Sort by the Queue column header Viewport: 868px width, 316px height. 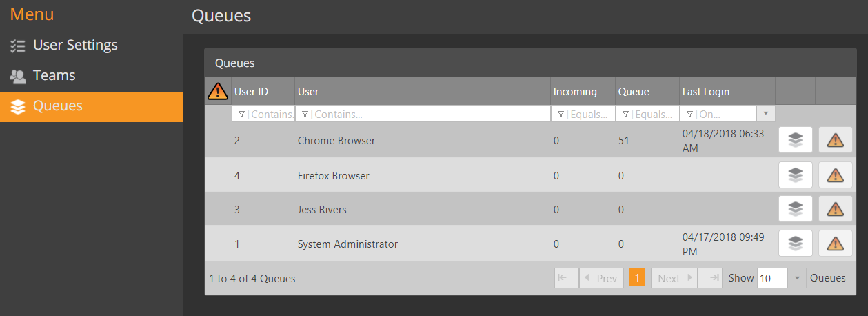pos(634,91)
